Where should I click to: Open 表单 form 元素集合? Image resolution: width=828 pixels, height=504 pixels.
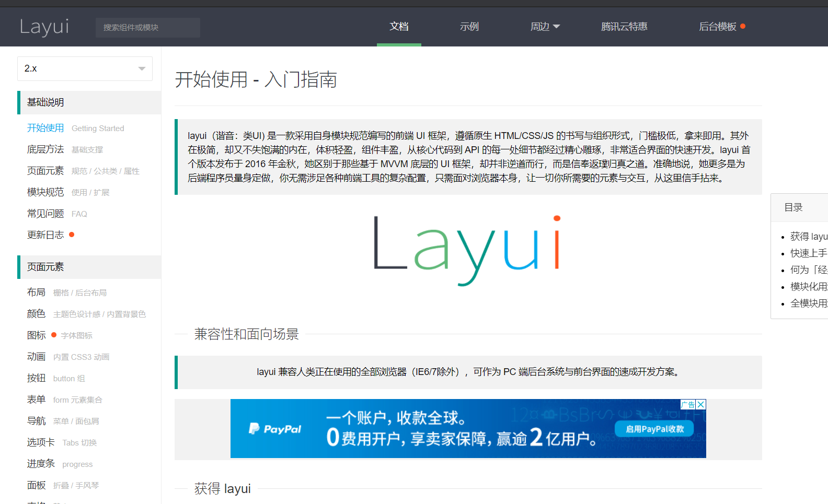tap(65, 400)
